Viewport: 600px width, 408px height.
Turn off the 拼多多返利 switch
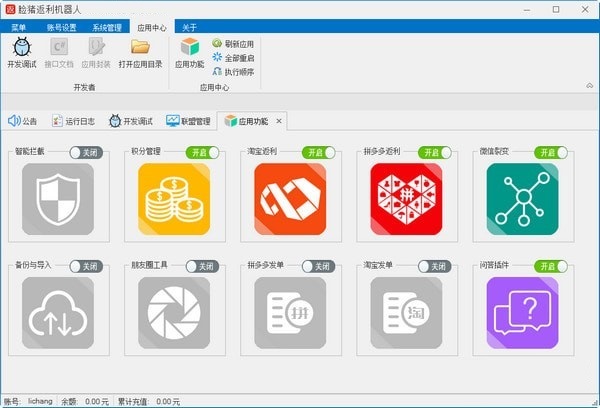pos(435,153)
